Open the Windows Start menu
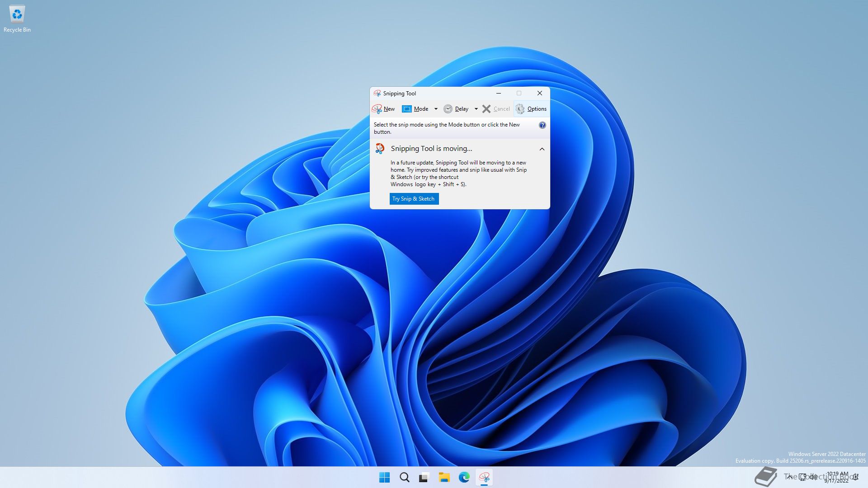The width and height of the screenshot is (868, 488). (384, 477)
